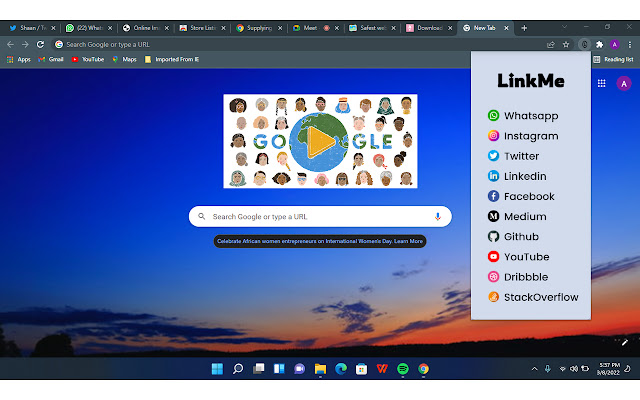Launch Teams Chat from the taskbar
640x400 pixels.
point(300,369)
